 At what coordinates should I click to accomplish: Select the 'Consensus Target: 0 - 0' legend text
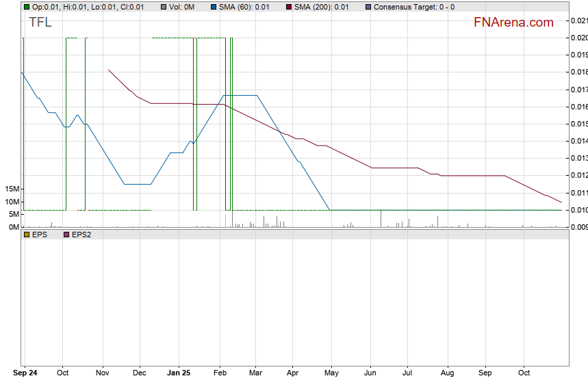pyautogui.click(x=413, y=7)
